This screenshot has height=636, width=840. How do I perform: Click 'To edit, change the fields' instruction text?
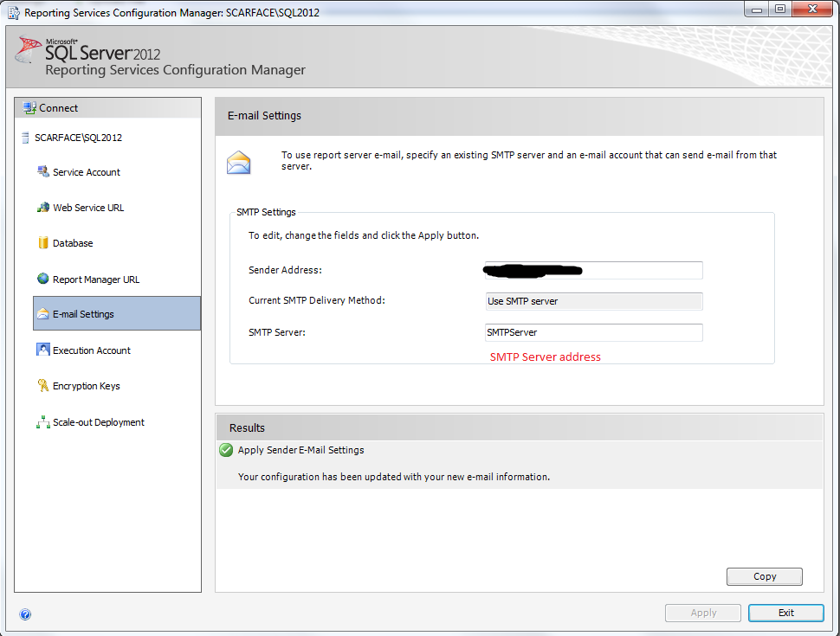click(x=364, y=235)
